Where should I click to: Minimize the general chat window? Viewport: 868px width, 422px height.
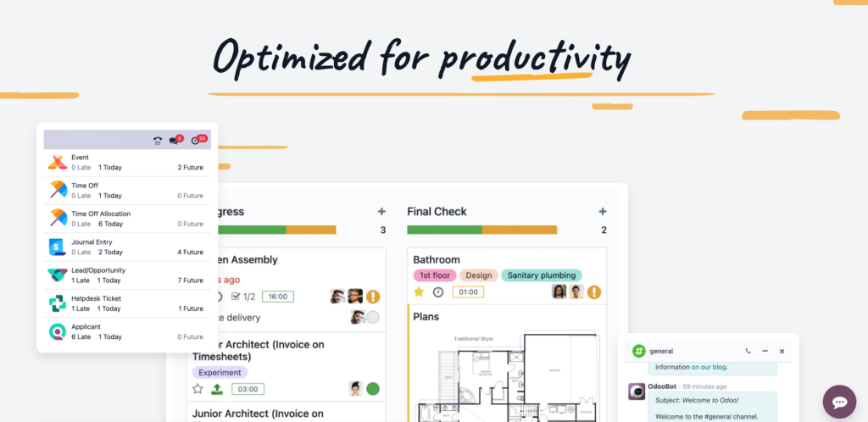(765, 351)
